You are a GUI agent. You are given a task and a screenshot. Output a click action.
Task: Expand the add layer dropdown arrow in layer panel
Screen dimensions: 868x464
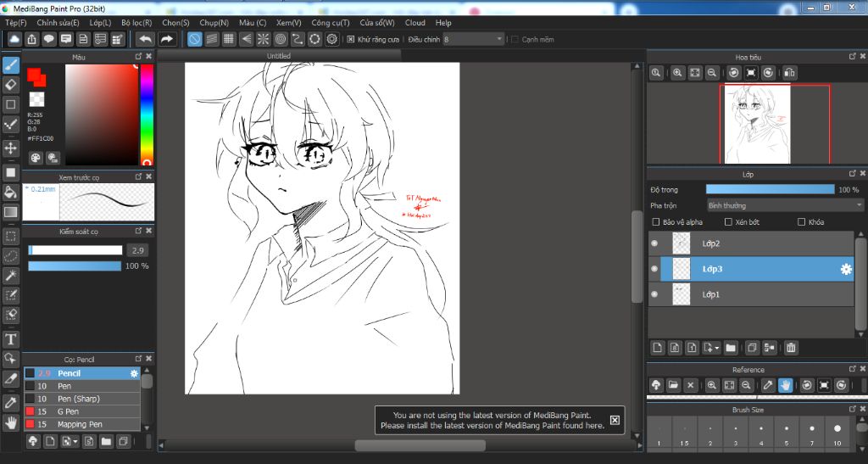point(716,349)
